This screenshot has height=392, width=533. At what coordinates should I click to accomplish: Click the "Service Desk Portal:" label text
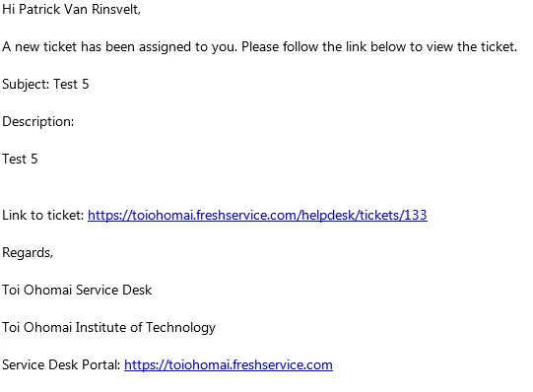coord(61,364)
